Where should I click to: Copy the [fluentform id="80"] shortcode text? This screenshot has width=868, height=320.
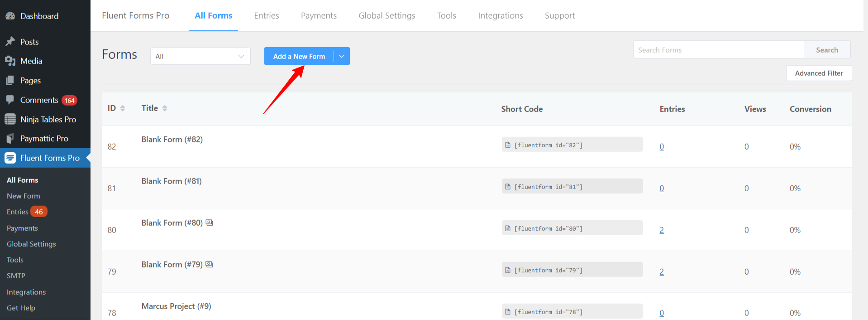(x=548, y=228)
